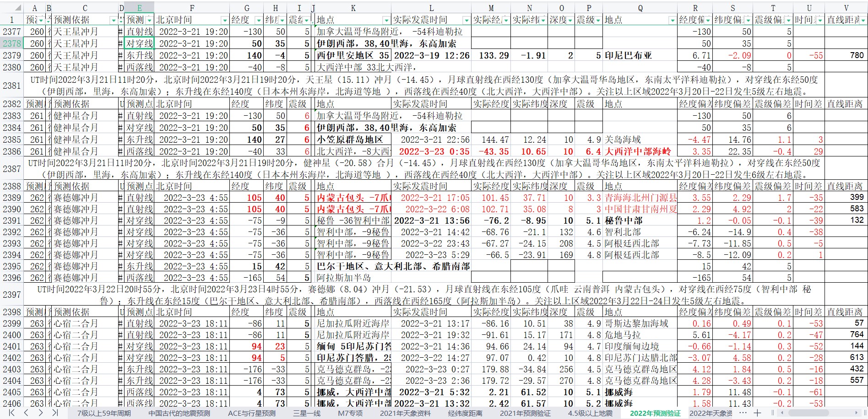Click cell 青海海北州门源县 in row 2389

pyautogui.click(x=640, y=198)
